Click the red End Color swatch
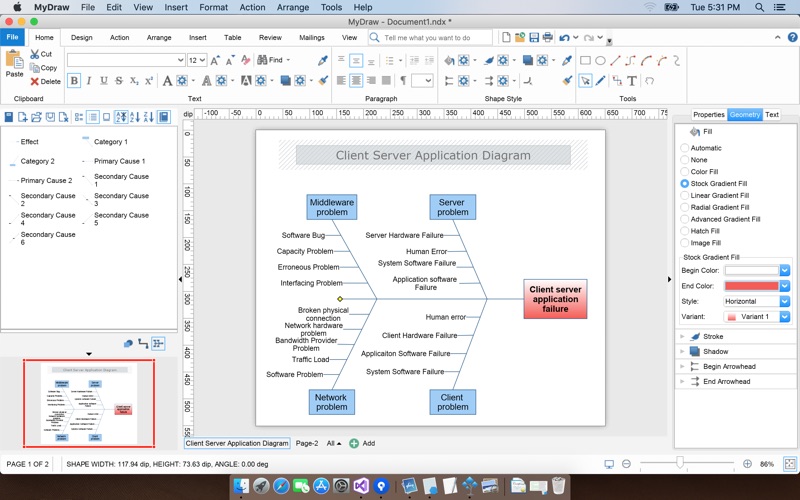This screenshot has height=500, width=800. [x=752, y=286]
